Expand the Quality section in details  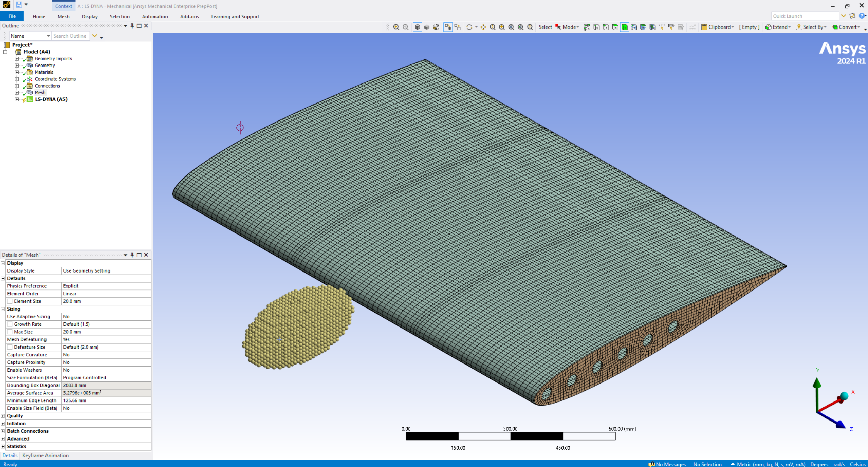click(x=3, y=416)
